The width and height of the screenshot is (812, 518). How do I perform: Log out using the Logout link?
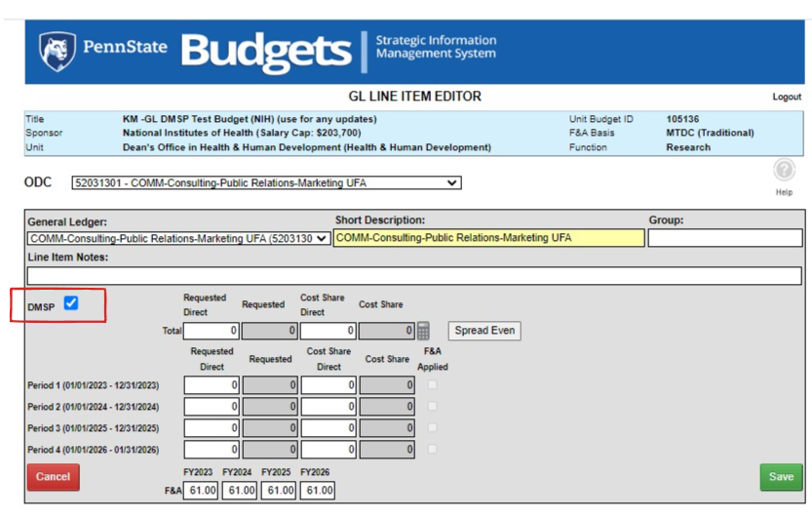[x=787, y=97]
